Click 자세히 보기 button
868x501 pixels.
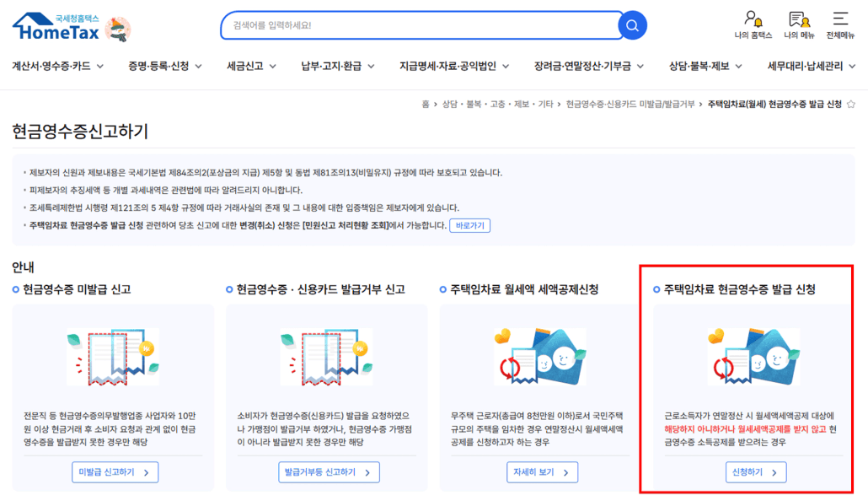(x=542, y=472)
